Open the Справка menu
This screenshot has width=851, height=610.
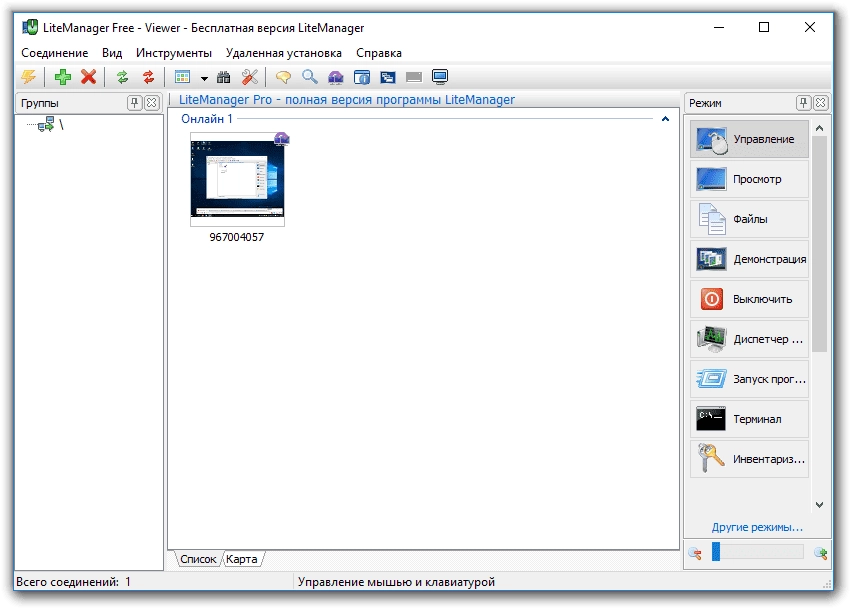coord(379,53)
